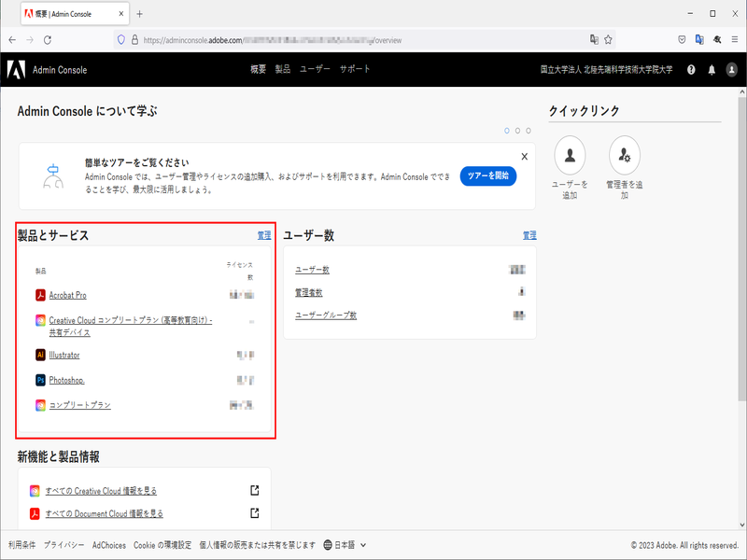Click the Illustrator Ai product icon
The height and width of the screenshot is (560, 747).
[x=40, y=355]
